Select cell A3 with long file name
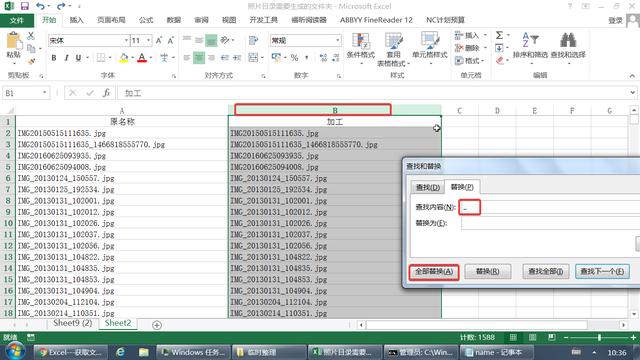Screen dimensions: 640x360 tap(121, 144)
